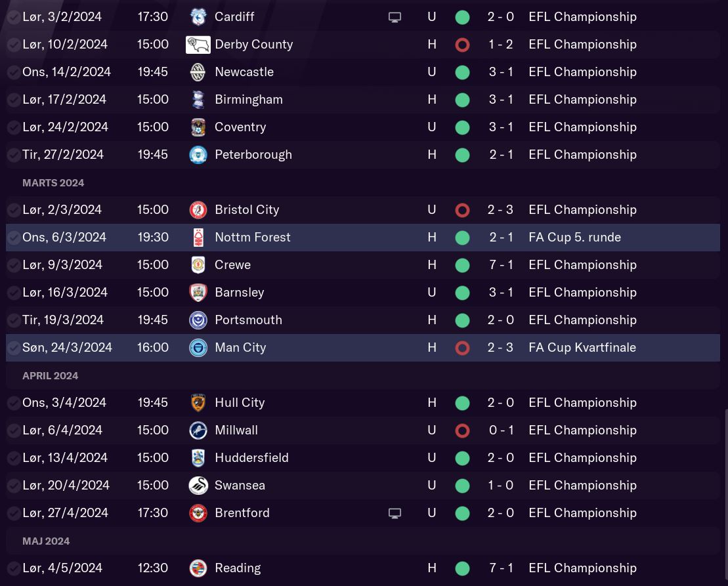
Task: Toggle the checkmark on the Newcastle fixture
Action: click(x=14, y=73)
